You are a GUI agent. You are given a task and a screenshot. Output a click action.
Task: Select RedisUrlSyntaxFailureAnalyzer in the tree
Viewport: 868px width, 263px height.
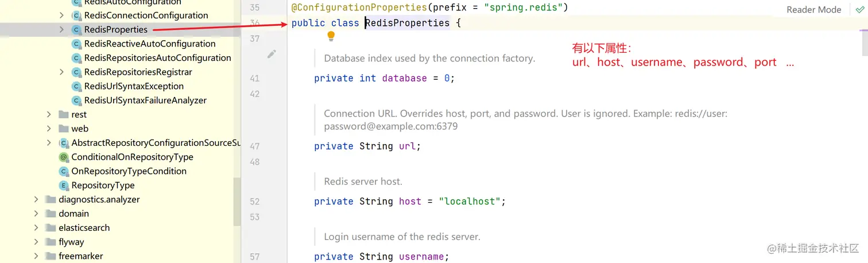coord(145,100)
